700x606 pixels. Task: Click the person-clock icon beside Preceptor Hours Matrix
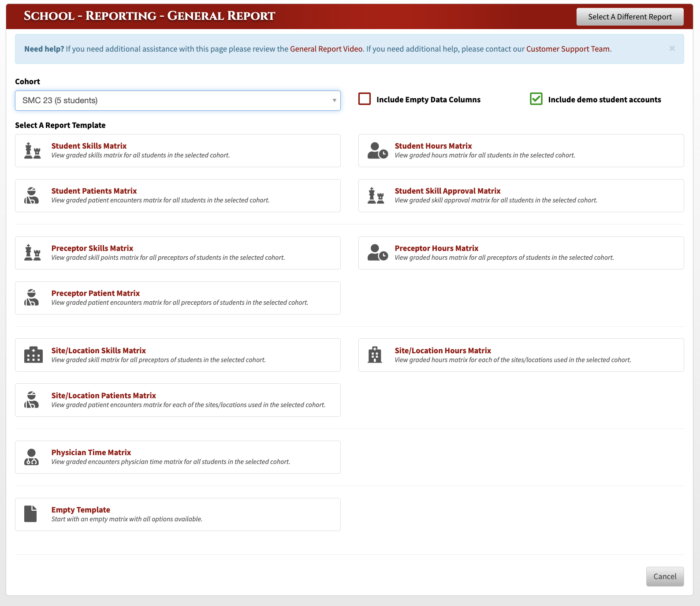[x=378, y=253]
